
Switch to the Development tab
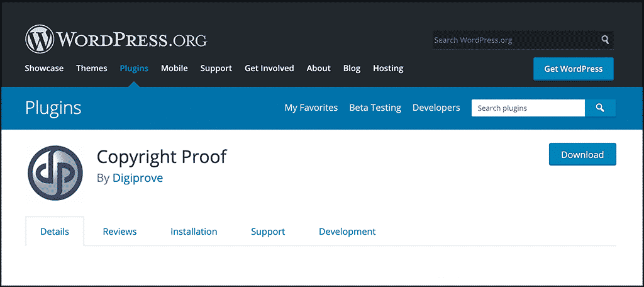pyautogui.click(x=347, y=232)
